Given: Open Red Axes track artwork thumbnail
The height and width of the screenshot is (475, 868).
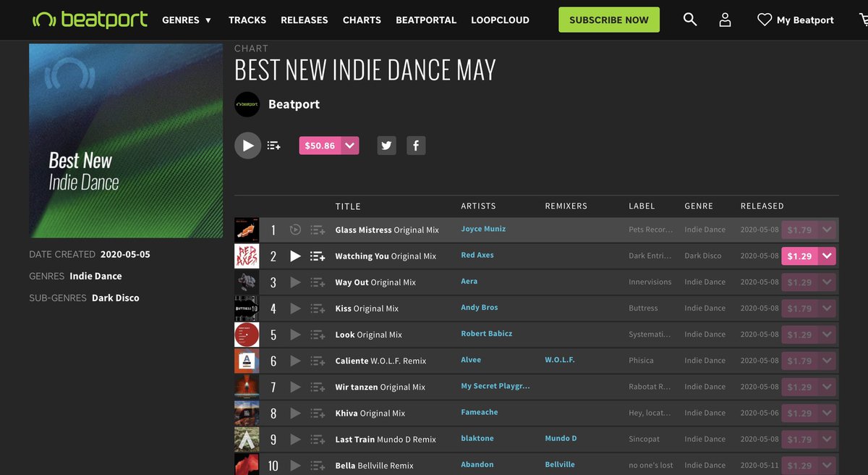Looking at the screenshot, I should [x=247, y=256].
